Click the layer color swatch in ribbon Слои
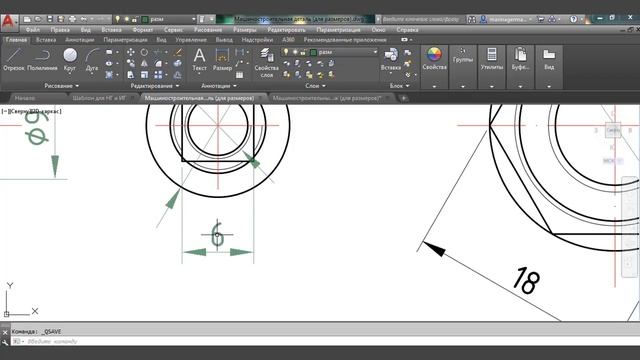Image resolution: width=640 pixels, height=360 pixels. (313, 52)
